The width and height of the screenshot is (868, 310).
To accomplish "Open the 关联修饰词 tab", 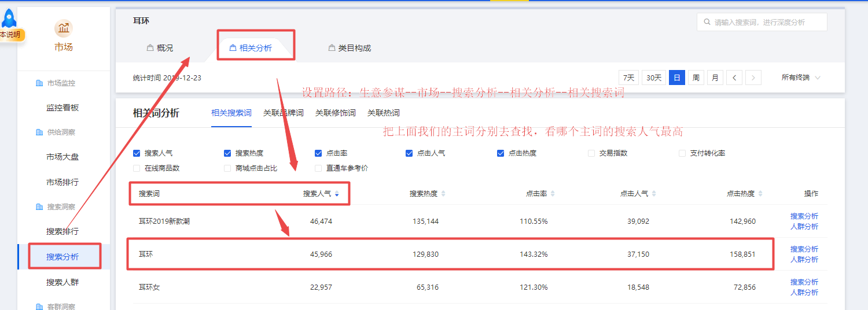I will [335, 113].
